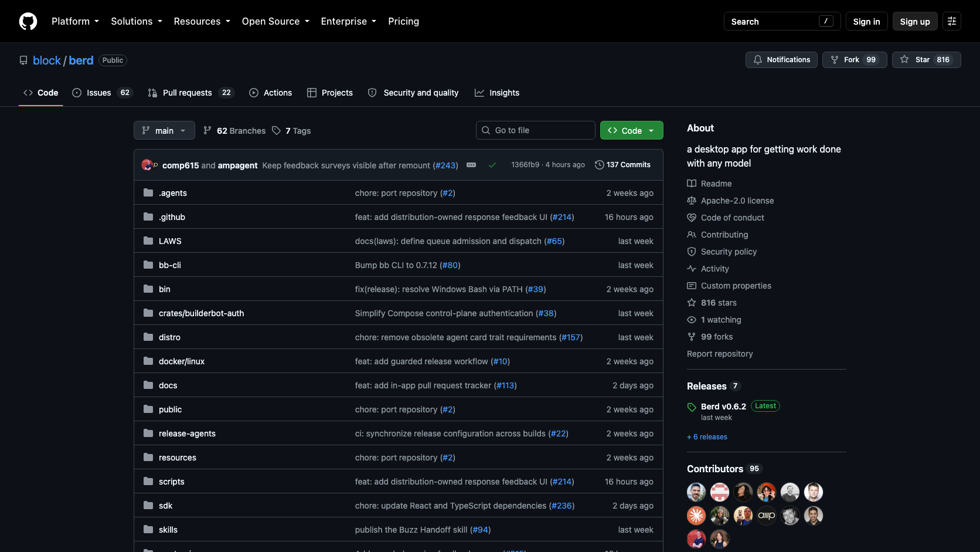Open the Contributors 95 heading link
Screen dimensions: 980x552
pos(724,469)
